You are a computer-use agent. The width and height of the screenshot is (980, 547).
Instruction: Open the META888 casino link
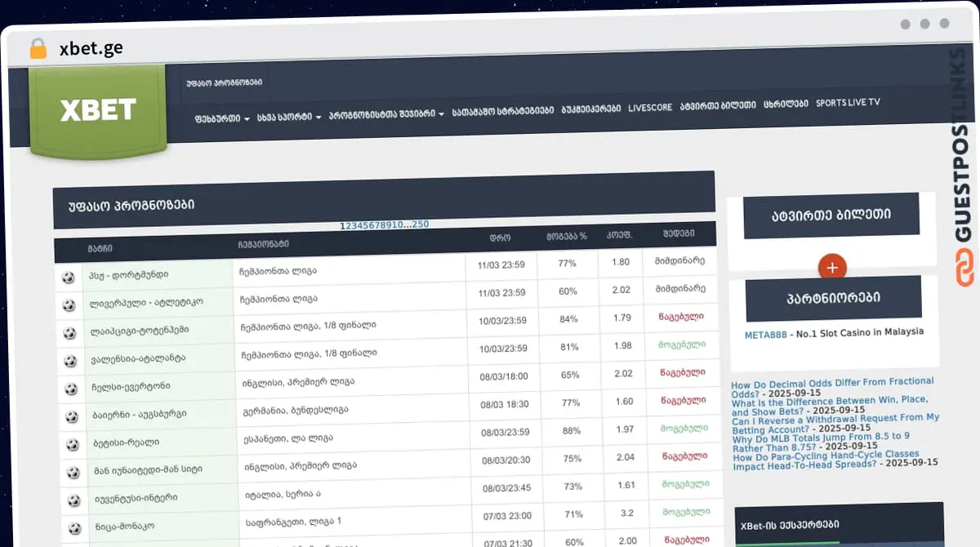pyautogui.click(x=764, y=333)
